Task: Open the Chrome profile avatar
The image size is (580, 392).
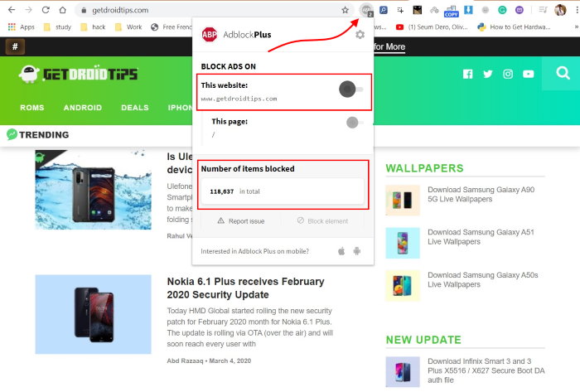Action: click(x=560, y=10)
